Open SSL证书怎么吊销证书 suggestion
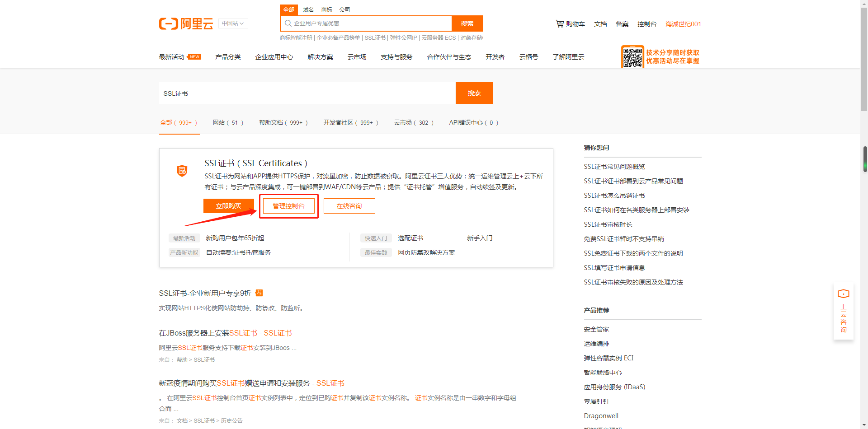The image size is (868, 429). pos(614,196)
